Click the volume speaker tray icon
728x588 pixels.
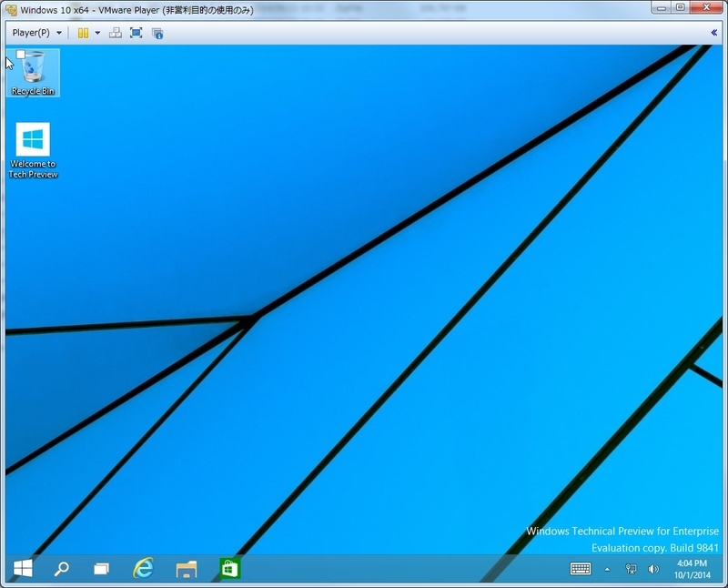(x=653, y=569)
